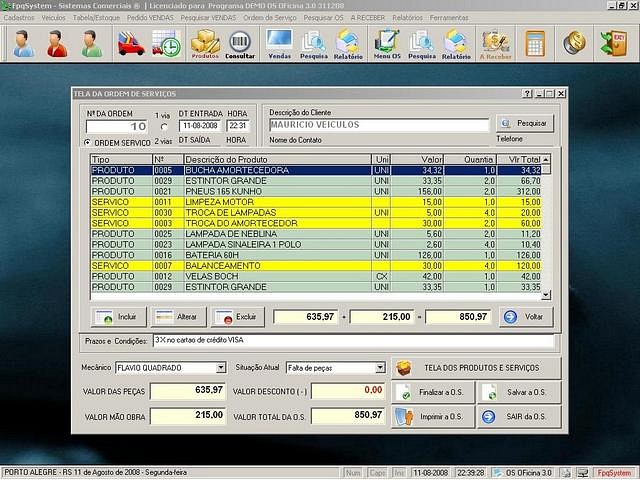Viewport: 640px width, 480px height.
Task: Open the Produtos boxes icon
Action: (x=205, y=43)
